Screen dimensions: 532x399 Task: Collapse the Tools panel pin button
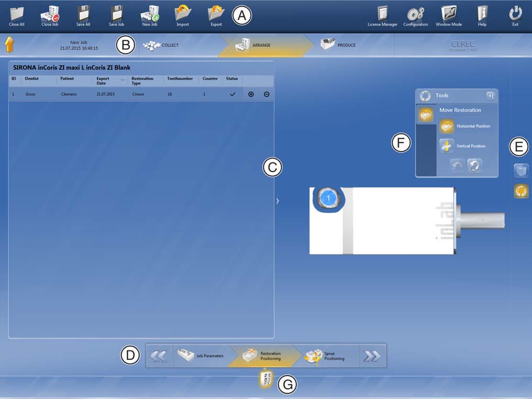(x=490, y=96)
